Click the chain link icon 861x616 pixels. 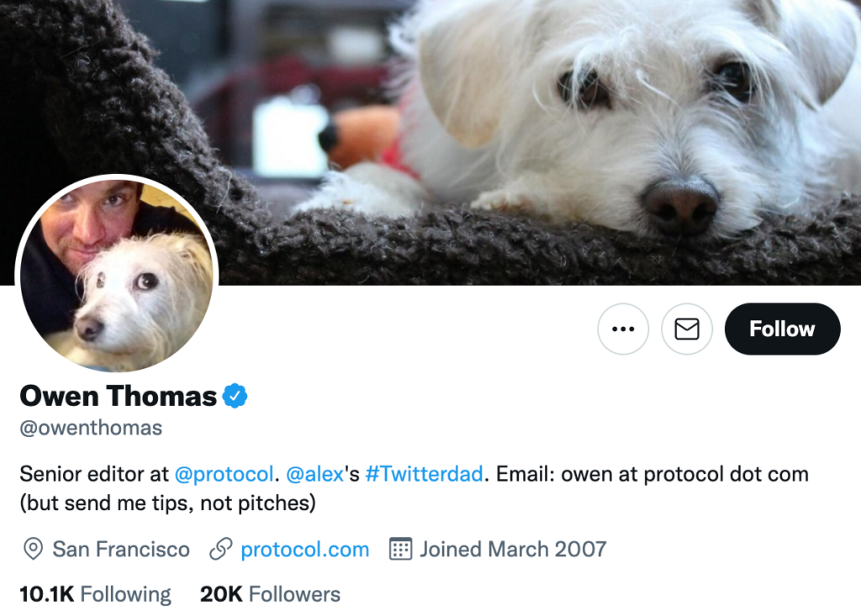click(x=220, y=550)
